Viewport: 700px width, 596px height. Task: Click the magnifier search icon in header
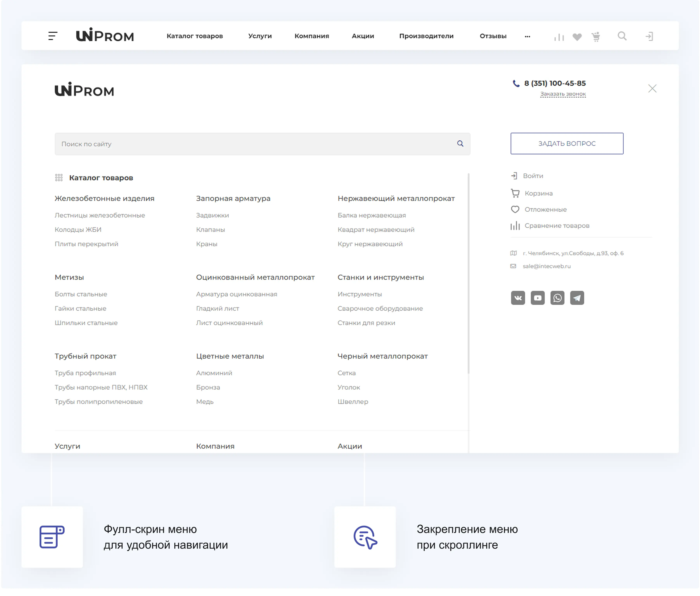(x=622, y=36)
